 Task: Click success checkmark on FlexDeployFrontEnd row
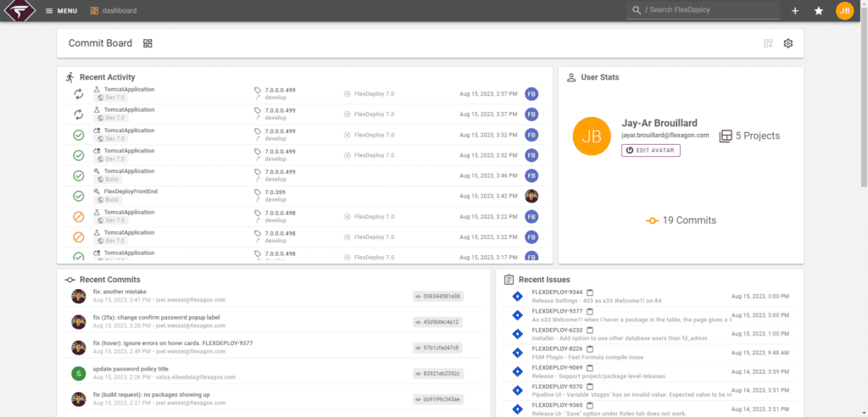click(79, 196)
